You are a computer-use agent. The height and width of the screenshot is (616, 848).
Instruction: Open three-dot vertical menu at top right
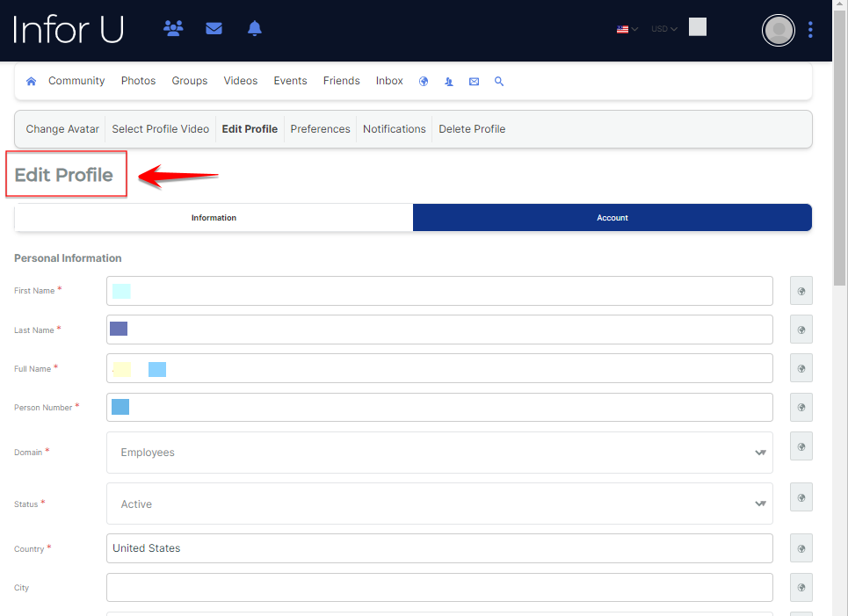point(810,30)
